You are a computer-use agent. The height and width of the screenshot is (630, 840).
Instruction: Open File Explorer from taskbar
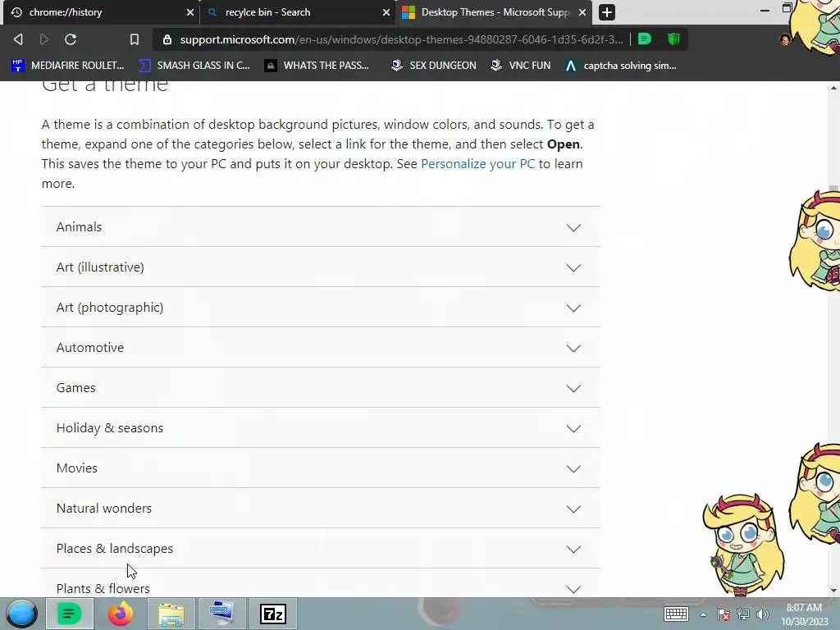point(171,614)
